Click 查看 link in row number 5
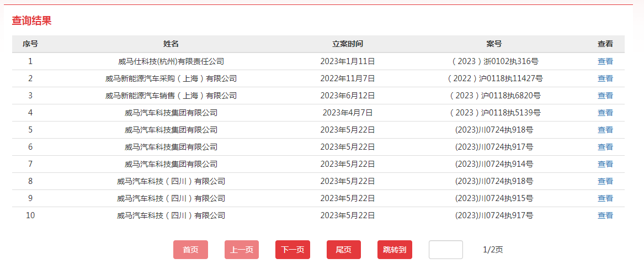 (605, 130)
